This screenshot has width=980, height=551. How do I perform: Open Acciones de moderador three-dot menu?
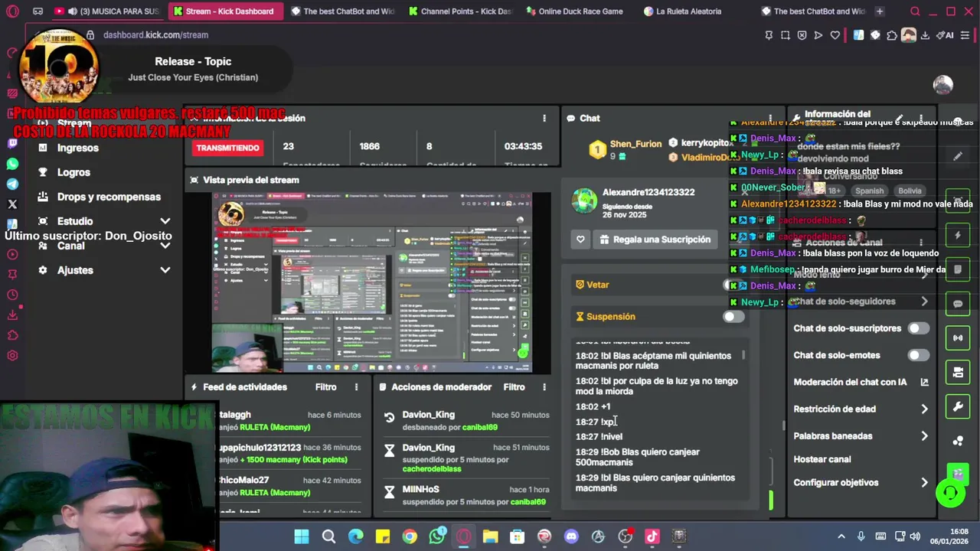tap(544, 387)
